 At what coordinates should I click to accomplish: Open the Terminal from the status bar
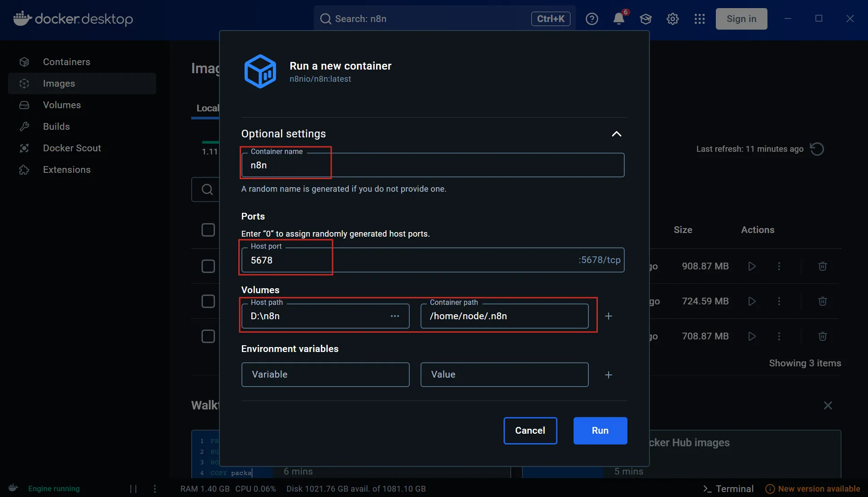coord(728,488)
